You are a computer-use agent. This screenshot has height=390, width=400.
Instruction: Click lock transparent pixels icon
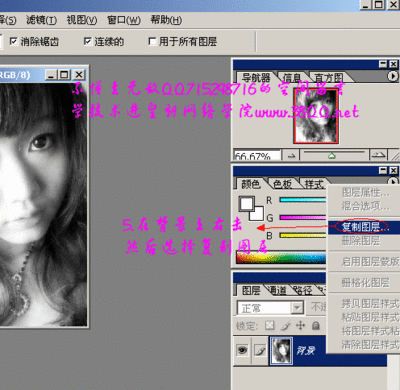tap(269, 325)
